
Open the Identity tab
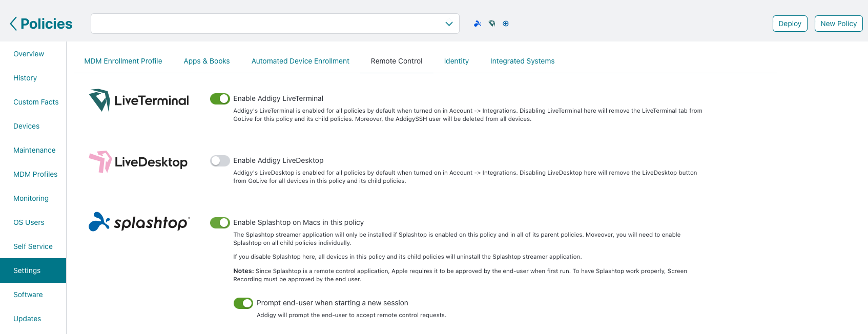click(457, 61)
